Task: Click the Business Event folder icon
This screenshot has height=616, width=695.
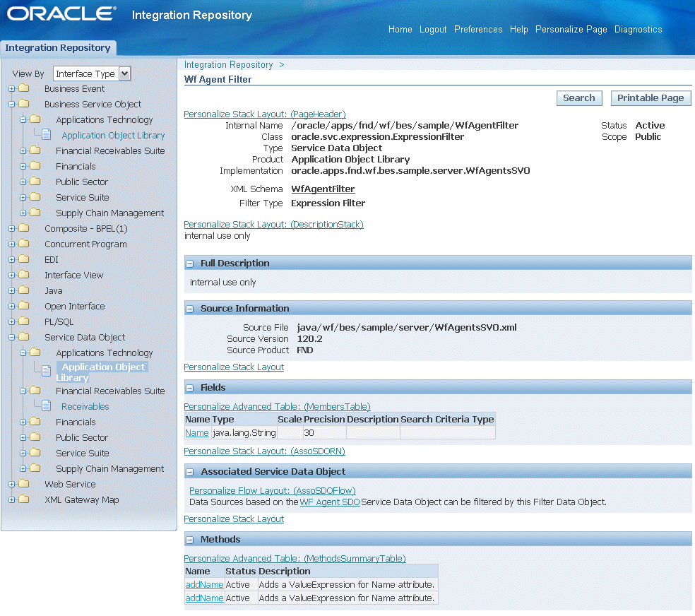Action: coord(24,88)
